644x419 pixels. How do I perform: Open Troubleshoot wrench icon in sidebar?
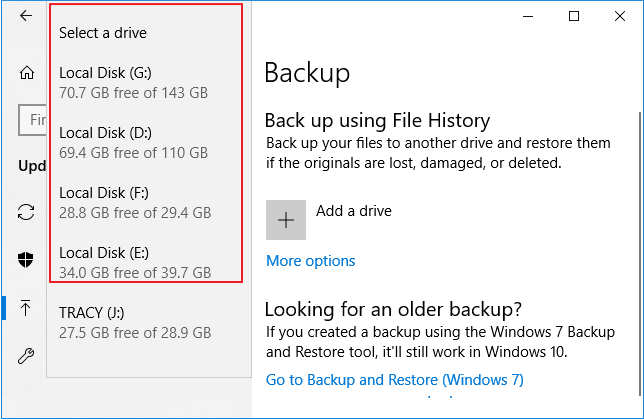click(25, 355)
